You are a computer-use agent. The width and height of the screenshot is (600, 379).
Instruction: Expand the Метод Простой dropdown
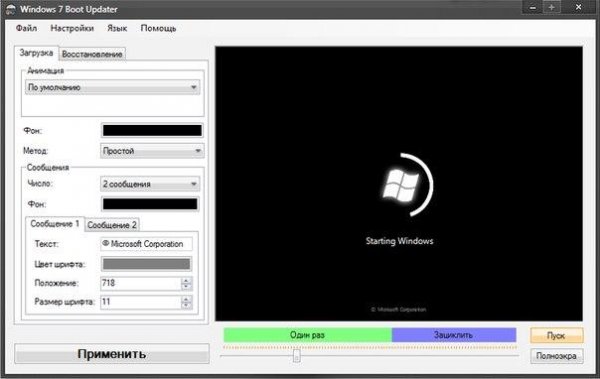[x=152, y=151]
